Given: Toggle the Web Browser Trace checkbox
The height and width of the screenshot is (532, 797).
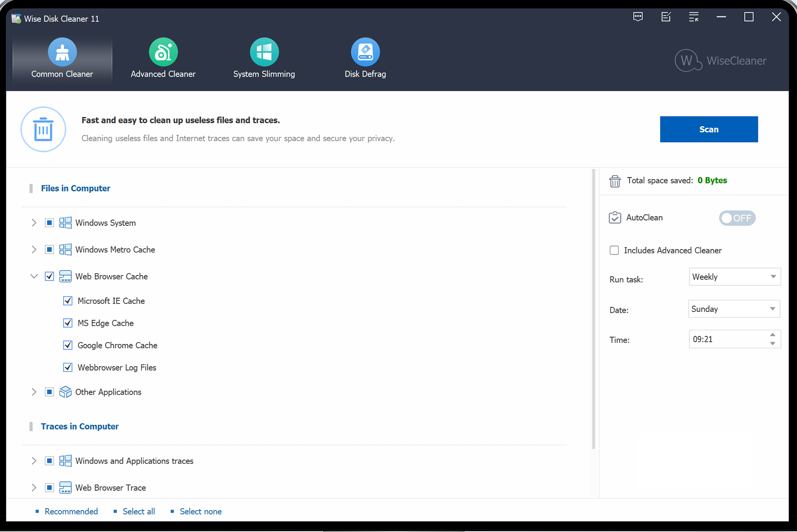Looking at the screenshot, I should point(49,487).
